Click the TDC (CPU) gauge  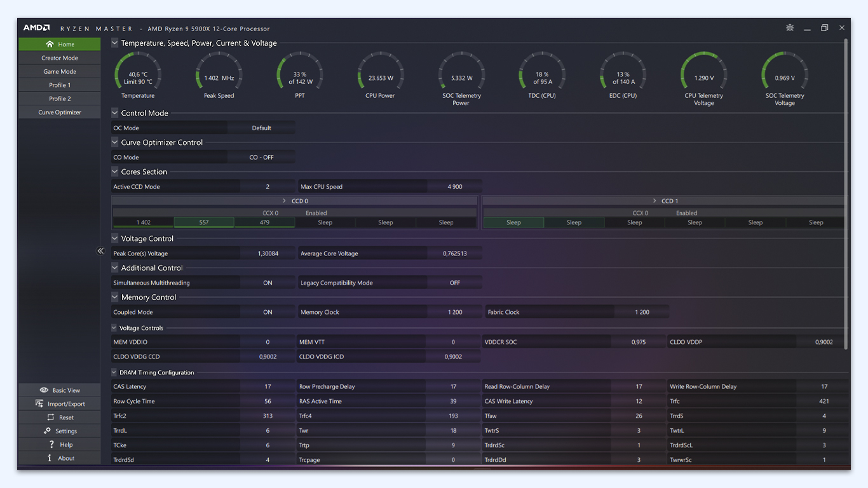(542, 75)
